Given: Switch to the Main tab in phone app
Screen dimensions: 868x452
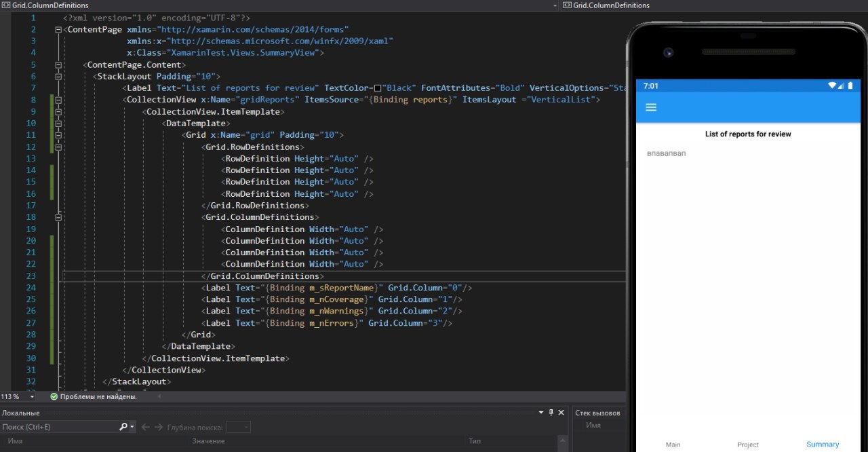Looking at the screenshot, I should pos(673,445).
